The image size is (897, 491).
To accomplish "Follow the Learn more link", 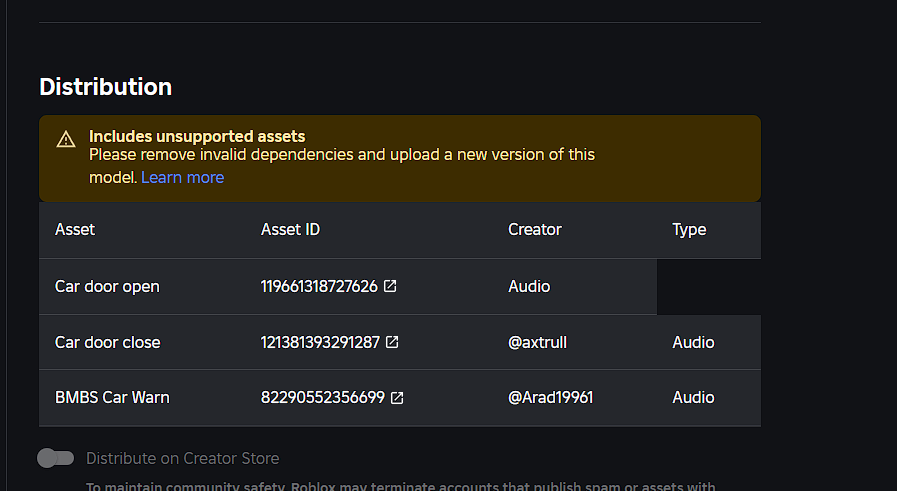I will click(x=182, y=177).
